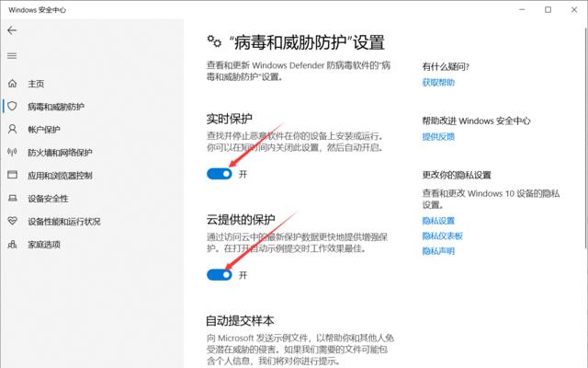
Task: Open 帐户保护 section
Action: [44, 130]
